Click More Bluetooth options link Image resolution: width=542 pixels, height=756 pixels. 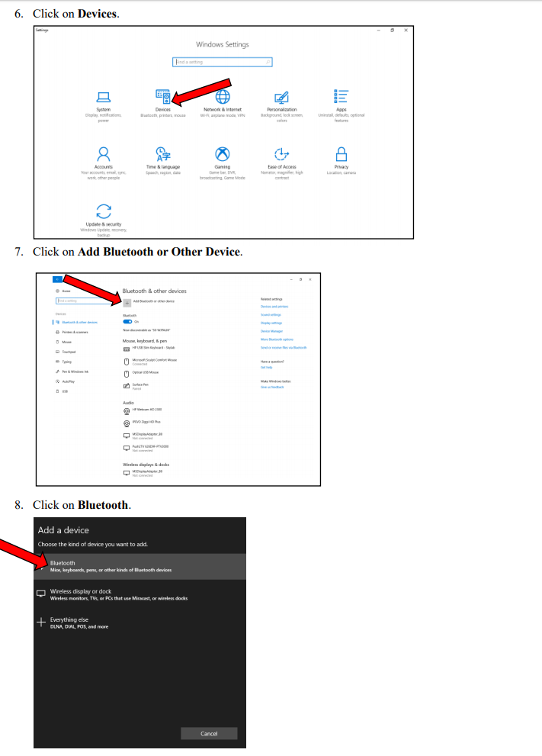point(275,339)
